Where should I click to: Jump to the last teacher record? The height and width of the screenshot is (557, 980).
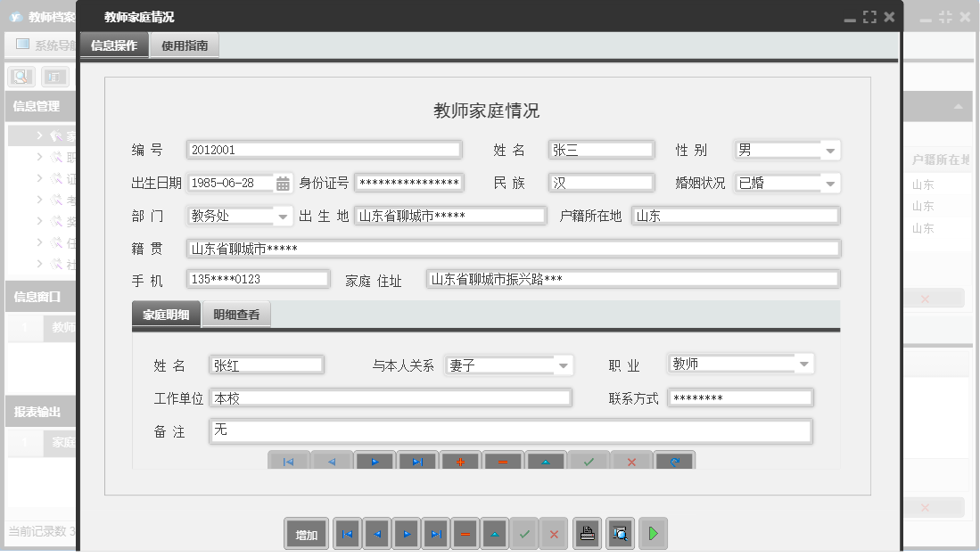coord(435,534)
